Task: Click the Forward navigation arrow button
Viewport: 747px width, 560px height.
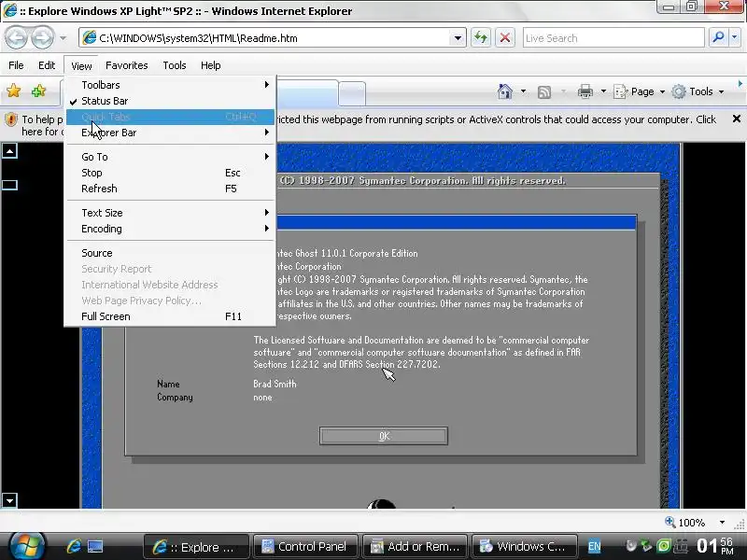Action: coord(42,38)
